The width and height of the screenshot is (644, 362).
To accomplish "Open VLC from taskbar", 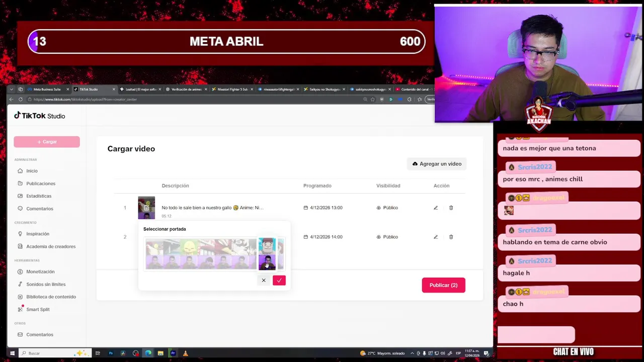I will pyautogui.click(x=185, y=353).
